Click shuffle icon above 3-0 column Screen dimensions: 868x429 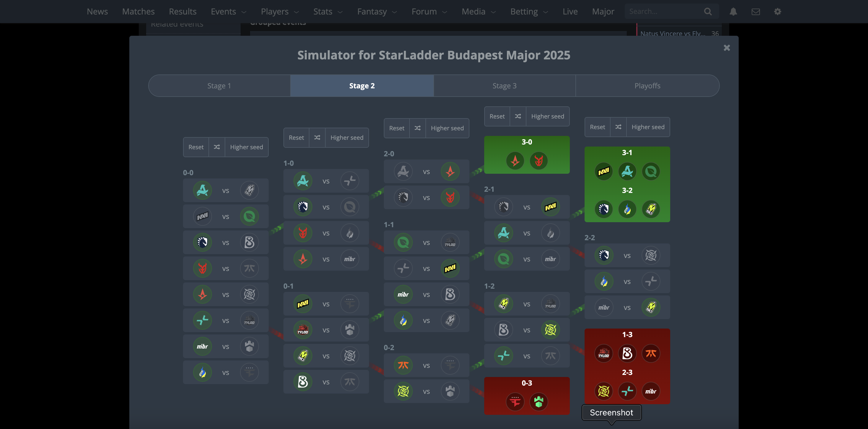coord(518,116)
